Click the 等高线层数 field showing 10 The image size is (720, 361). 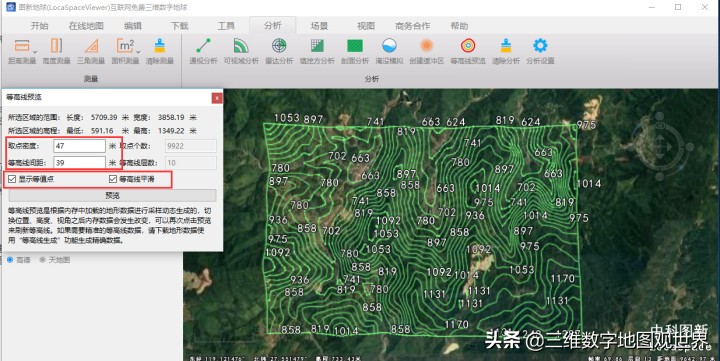[x=191, y=163]
